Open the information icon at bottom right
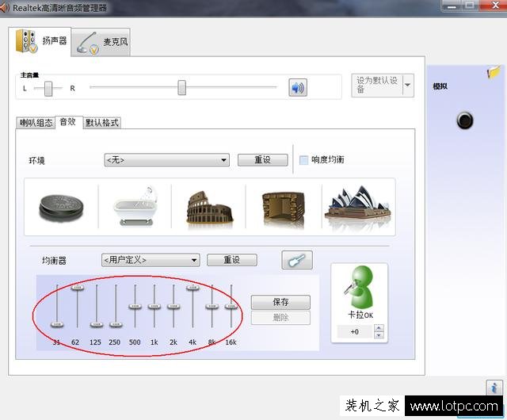The image size is (507, 420). pos(494,387)
